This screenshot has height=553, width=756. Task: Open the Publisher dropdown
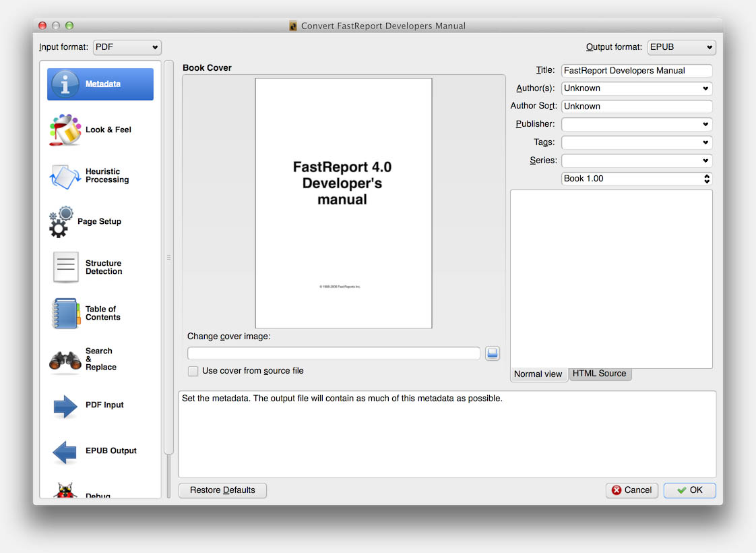coord(637,124)
